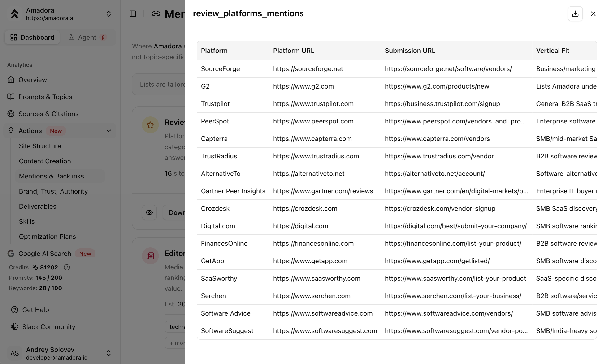The height and width of the screenshot is (364, 607).
Task: Download the review_platforms_mentions file
Action: pos(575,14)
